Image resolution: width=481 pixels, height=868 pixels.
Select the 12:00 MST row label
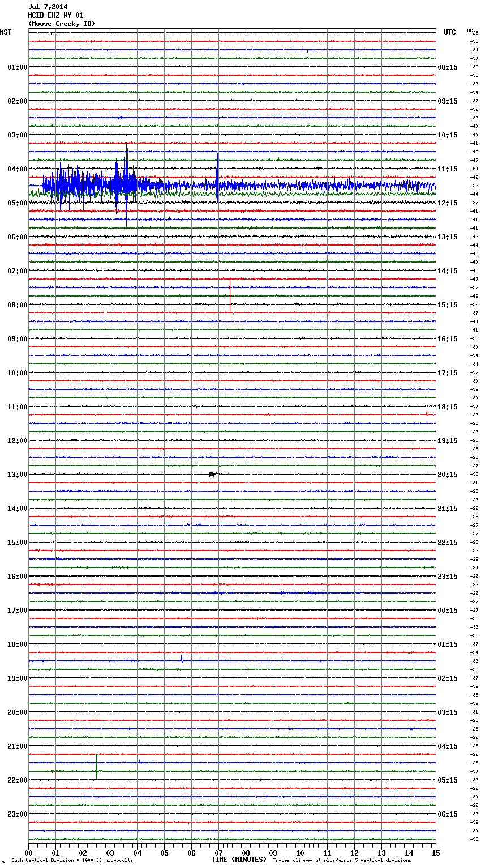click(x=18, y=441)
